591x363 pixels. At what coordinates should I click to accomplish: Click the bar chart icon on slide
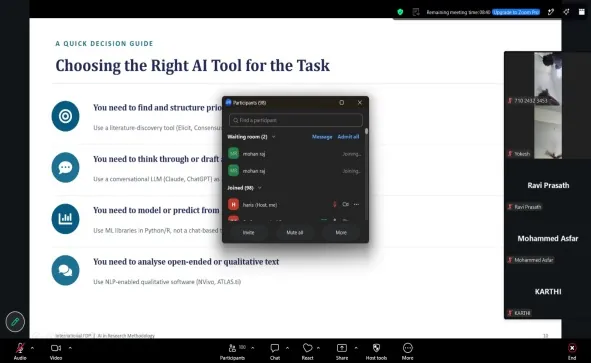(65, 219)
